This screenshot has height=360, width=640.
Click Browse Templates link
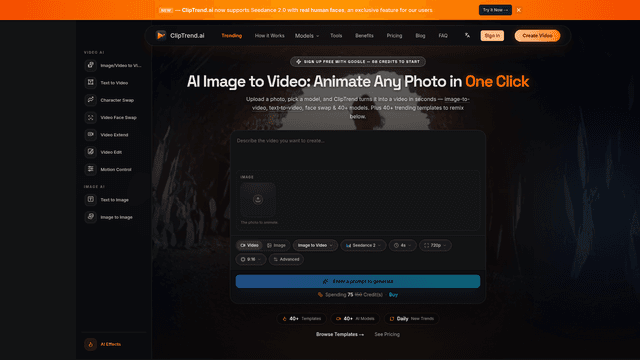[x=340, y=334]
